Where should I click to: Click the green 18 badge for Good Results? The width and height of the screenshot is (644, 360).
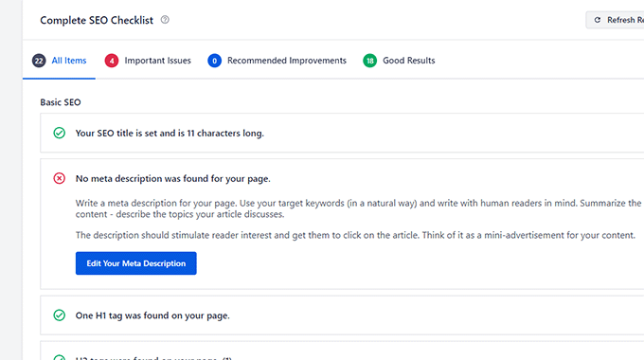point(369,61)
